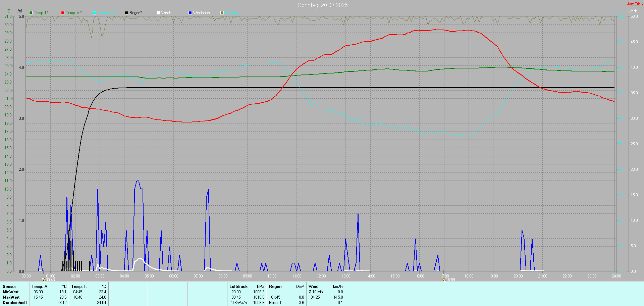Click the '06:00' time axis label
This screenshot has width=644, height=306.
click(x=174, y=276)
